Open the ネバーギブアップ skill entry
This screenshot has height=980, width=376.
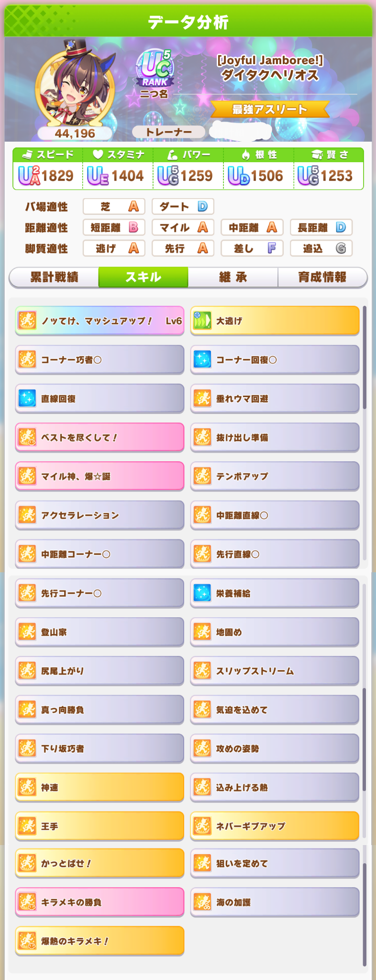(x=275, y=826)
